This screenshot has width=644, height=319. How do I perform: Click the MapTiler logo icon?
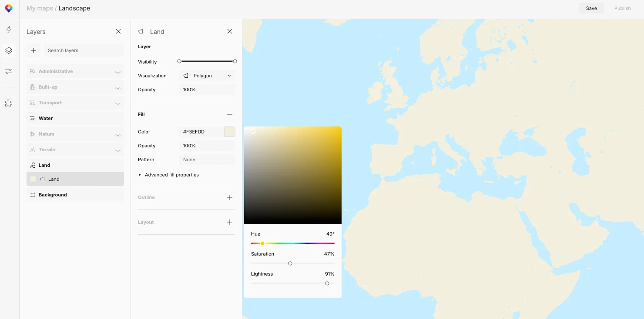(x=9, y=8)
